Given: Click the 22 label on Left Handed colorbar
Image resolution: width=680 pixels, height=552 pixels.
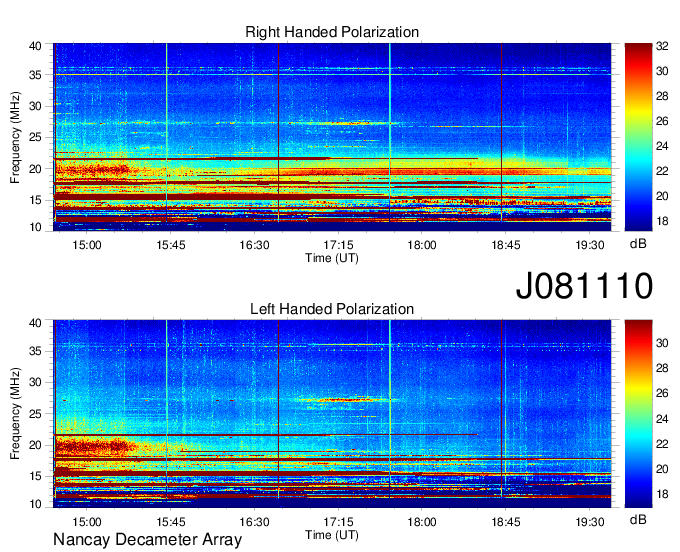Looking at the screenshot, I should [662, 444].
